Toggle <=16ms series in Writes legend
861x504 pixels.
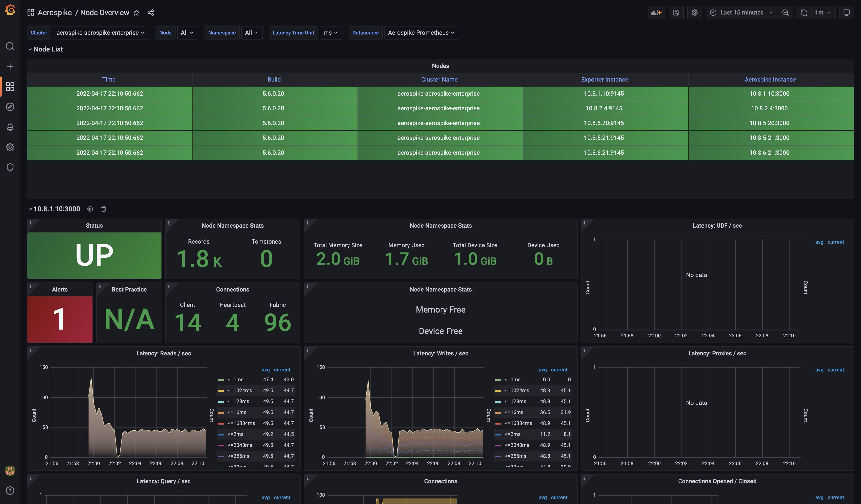(514, 412)
